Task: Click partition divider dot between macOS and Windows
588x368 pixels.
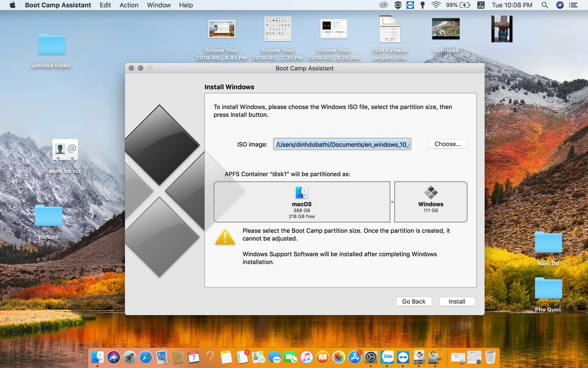Action: coord(392,202)
